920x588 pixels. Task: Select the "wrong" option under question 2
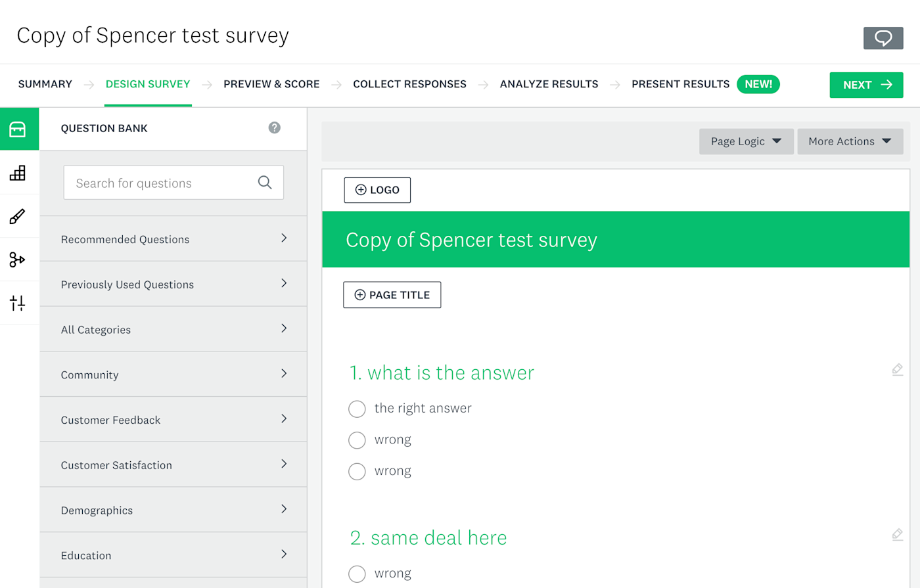tap(357, 574)
